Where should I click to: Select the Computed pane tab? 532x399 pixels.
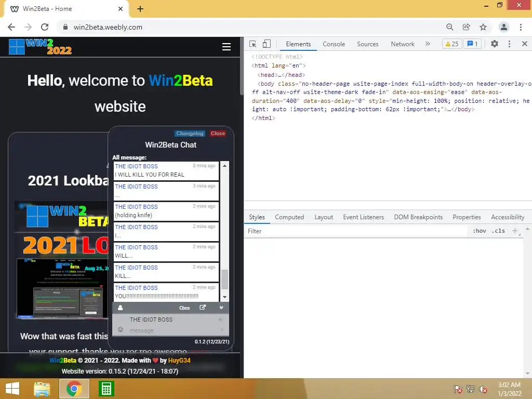289,217
